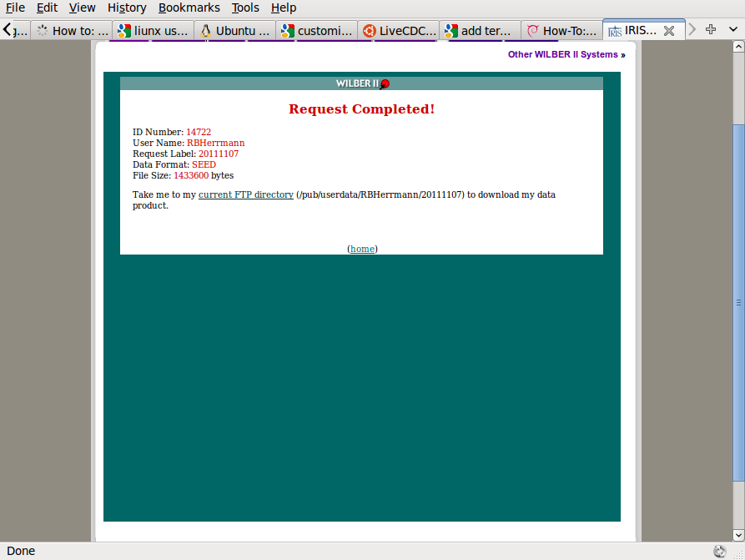Click the Google favicon on 'liunx us...' tab
Image resolution: width=745 pixels, height=560 pixels.
tap(124, 31)
